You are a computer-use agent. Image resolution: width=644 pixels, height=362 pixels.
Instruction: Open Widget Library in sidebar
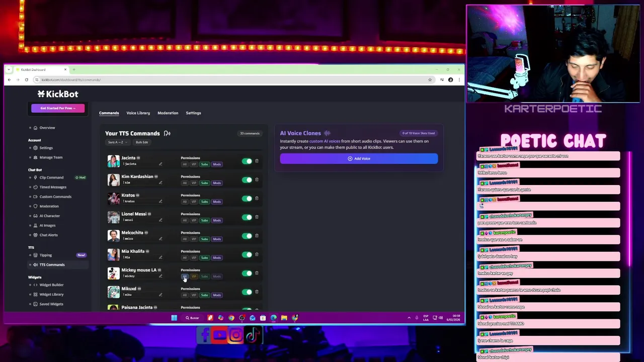[51, 294]
